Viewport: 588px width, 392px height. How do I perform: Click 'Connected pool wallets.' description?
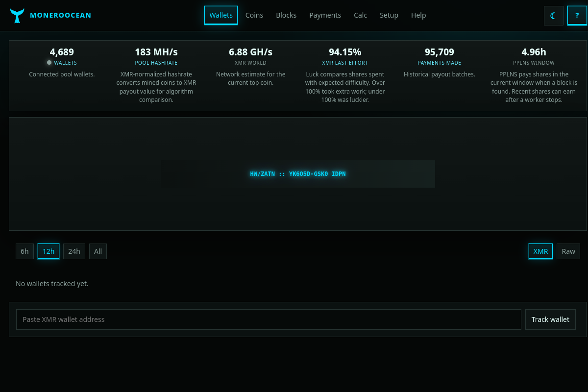point(62,74)
